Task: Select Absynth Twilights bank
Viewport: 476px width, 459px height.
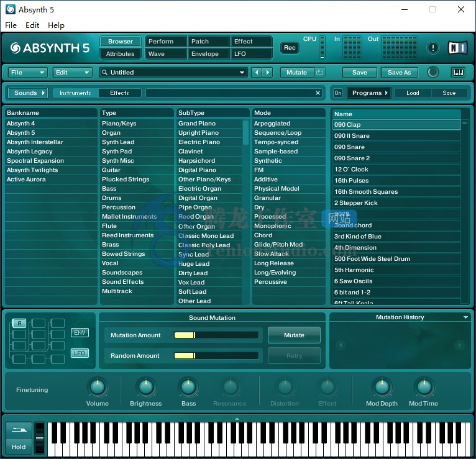Action: tap(51, 170)
